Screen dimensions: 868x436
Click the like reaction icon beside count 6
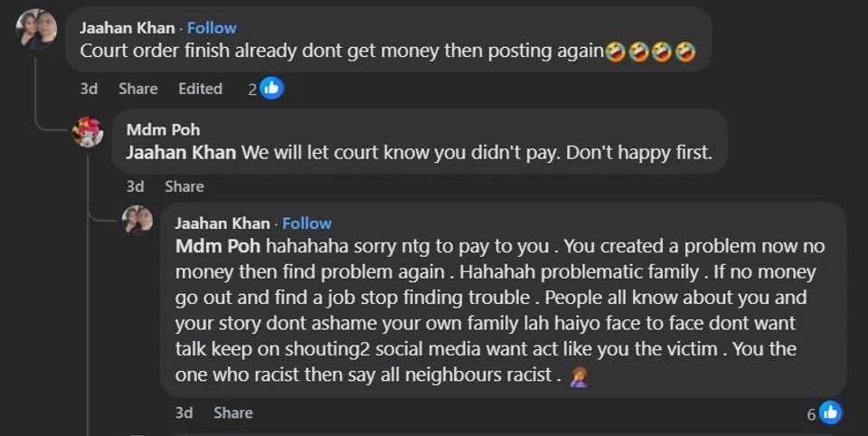click(830, 413)
